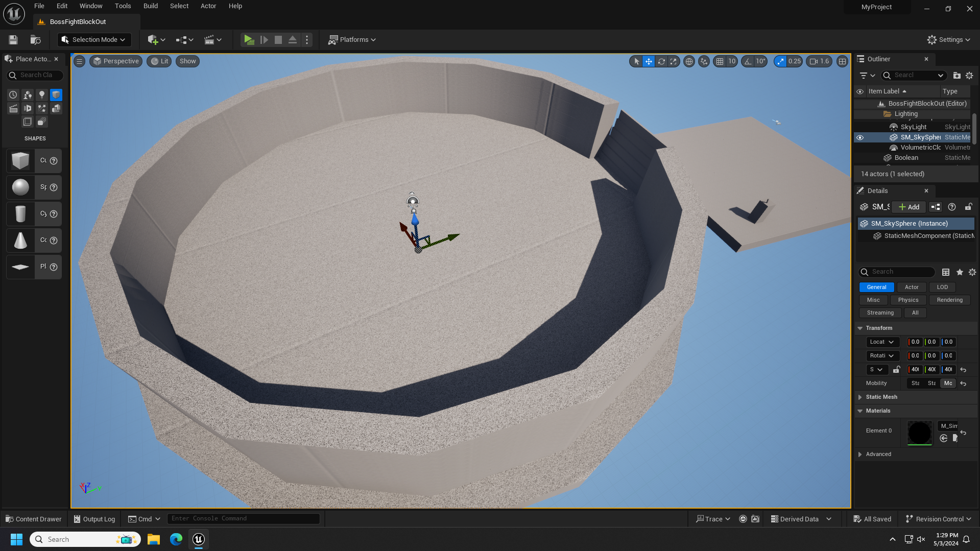Screen dimensions: 980x551
Task: Open the Lights category in Place Actors
Action: click(42, 95)
